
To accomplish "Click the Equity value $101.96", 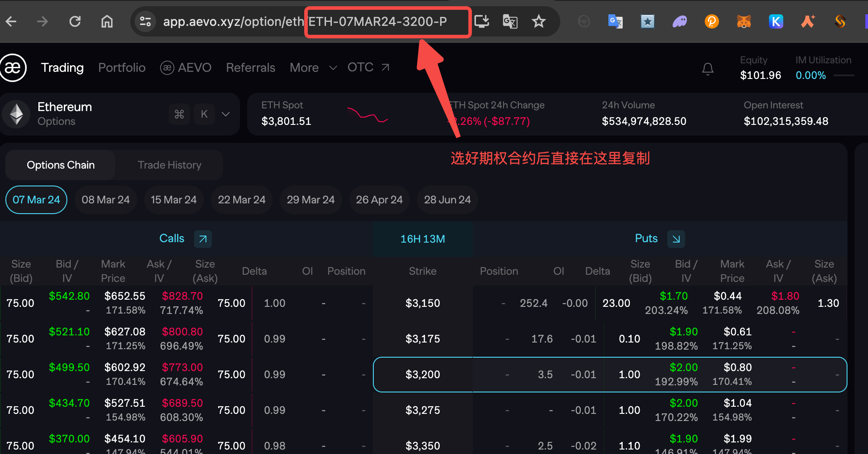I will click(x=761, y=75).
